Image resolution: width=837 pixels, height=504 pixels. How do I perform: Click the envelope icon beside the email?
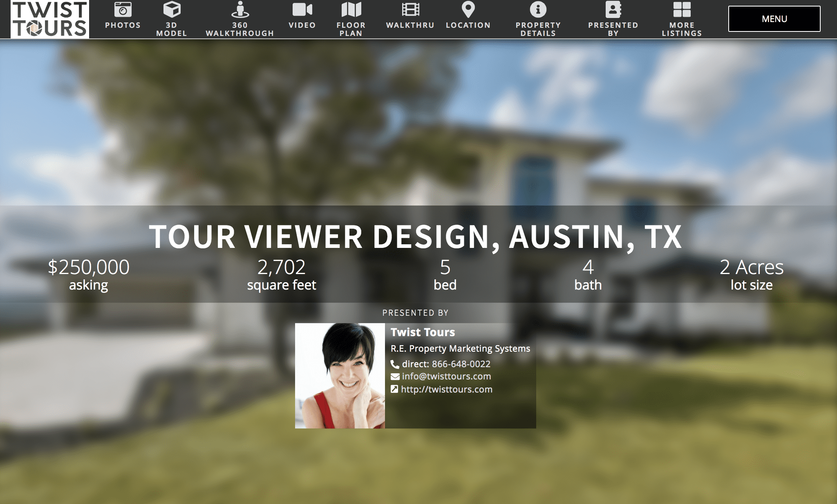coord(395,377)
